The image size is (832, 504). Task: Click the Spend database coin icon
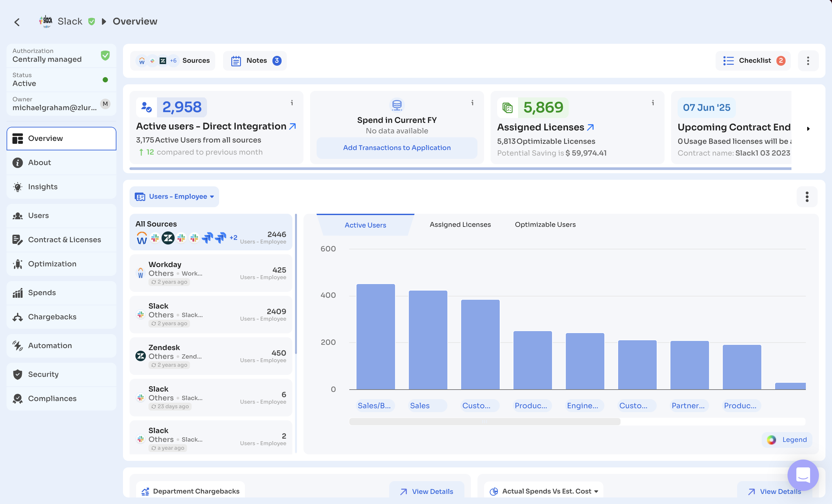coord(397,105)
